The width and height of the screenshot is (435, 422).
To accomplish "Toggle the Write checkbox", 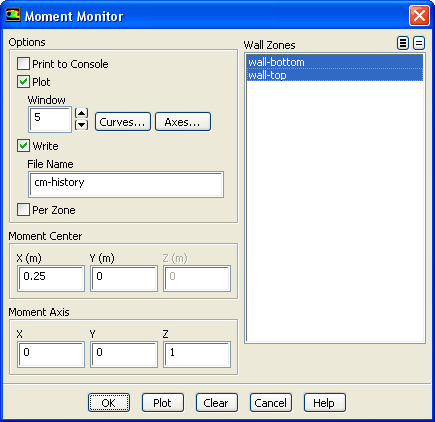I will point(23,146).
